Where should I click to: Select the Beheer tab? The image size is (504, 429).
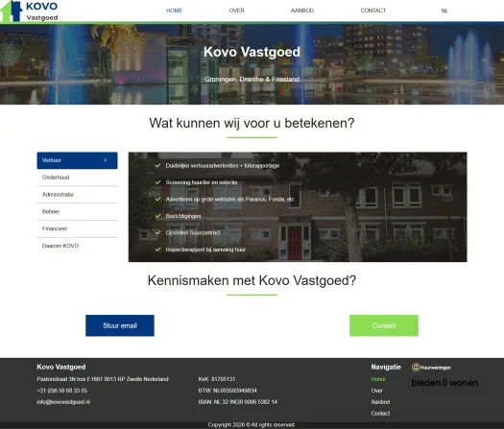(77, 212)
